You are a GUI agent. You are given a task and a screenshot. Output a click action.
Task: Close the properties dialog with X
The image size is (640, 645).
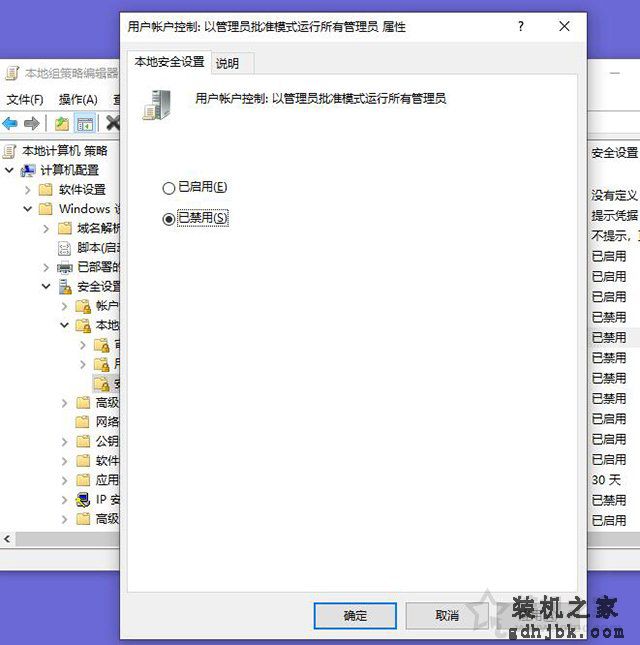[564, 27]
